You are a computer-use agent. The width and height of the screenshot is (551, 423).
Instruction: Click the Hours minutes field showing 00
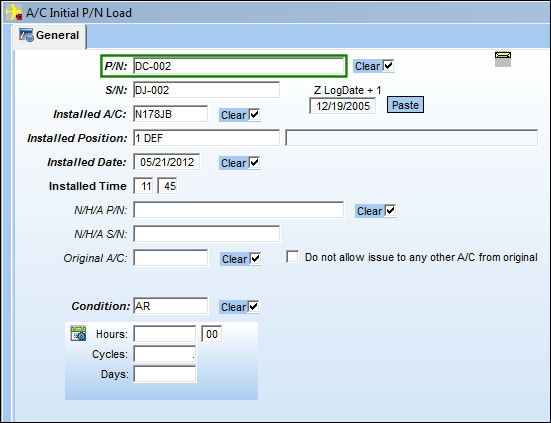(x=212, y=334)
